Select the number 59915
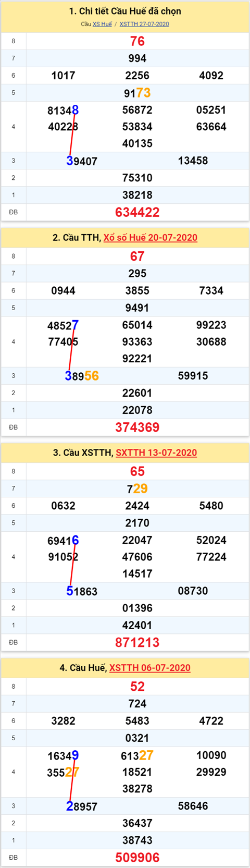 point(193,376)
